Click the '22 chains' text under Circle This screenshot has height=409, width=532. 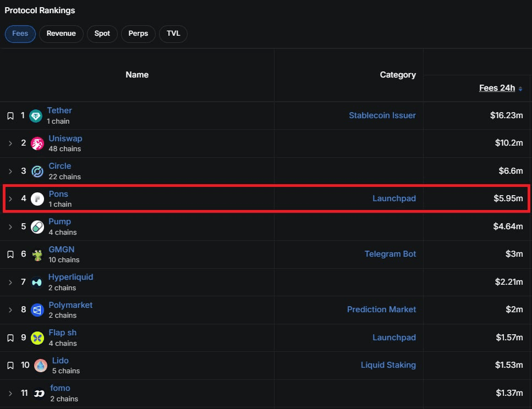[65, 176]
